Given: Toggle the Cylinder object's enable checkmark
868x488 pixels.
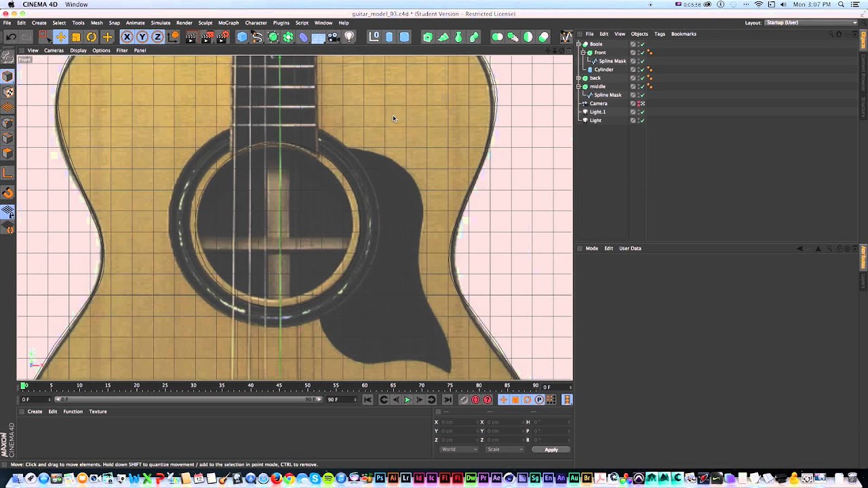Looking at the screenshot, I should (x=642, y=70).
